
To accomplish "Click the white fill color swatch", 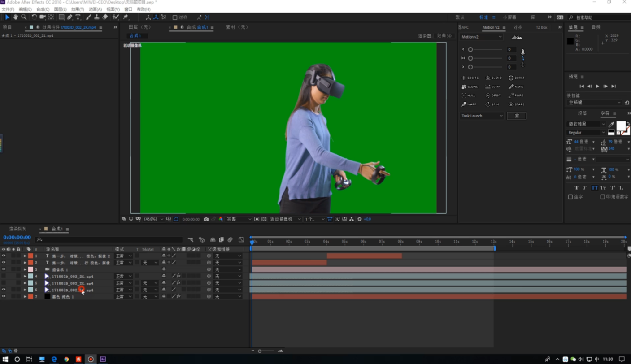I will tap(621, 126).
